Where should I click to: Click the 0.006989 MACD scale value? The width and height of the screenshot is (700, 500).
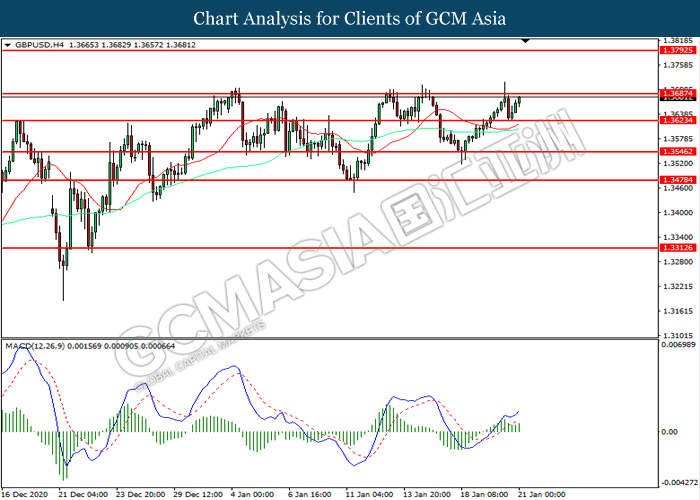point(679,345)
